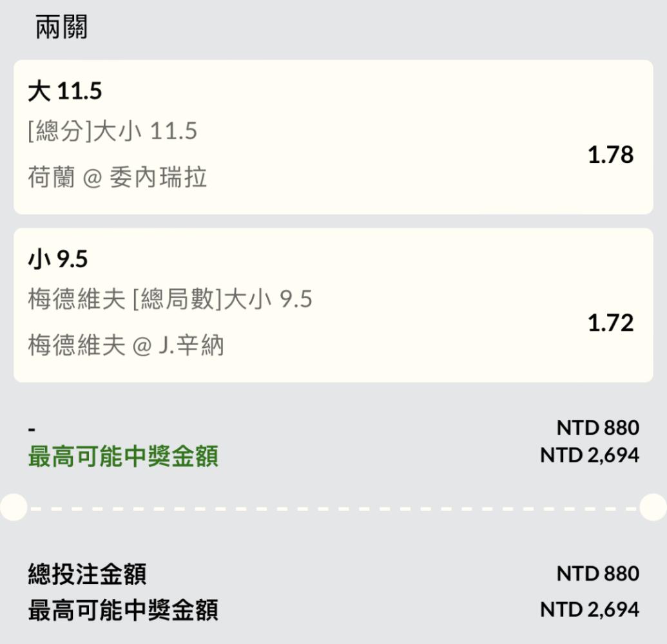Click the 總投注金額 label
Image resolution: width=667 pixels, height=644 pixels.
tap(87, 574)
